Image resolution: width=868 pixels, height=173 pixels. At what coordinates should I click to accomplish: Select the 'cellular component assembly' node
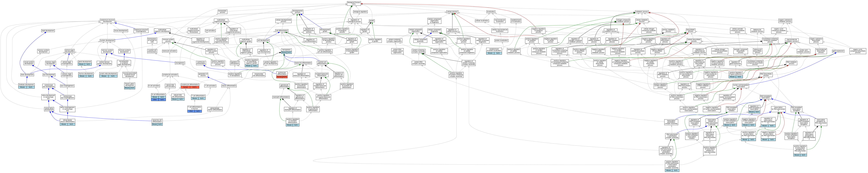(420, 41)
